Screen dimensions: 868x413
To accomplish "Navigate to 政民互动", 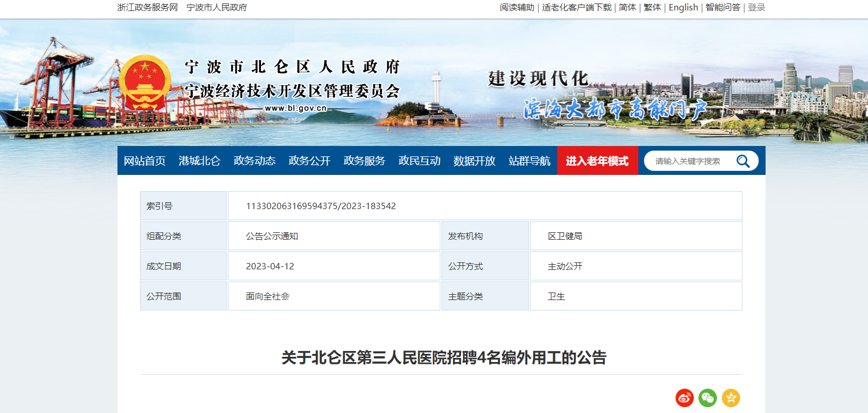I will (x=420, y=161).
